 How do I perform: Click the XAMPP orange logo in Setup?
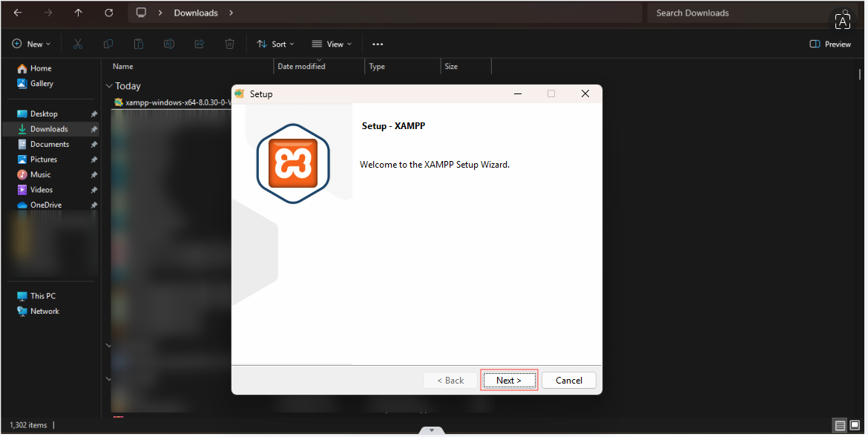coord(293,163)
